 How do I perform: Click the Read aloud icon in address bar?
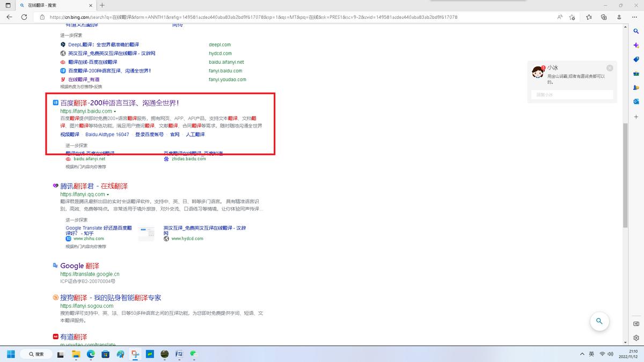coord(560,17)
